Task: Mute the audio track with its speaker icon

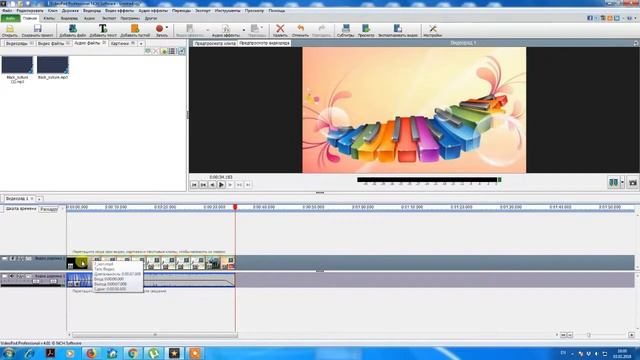Action: pos(12,276)
